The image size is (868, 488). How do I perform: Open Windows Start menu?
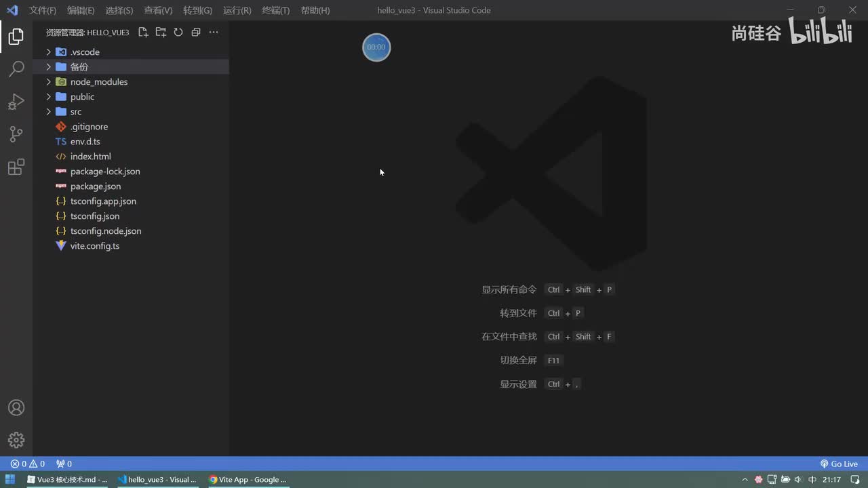point(11,480)
